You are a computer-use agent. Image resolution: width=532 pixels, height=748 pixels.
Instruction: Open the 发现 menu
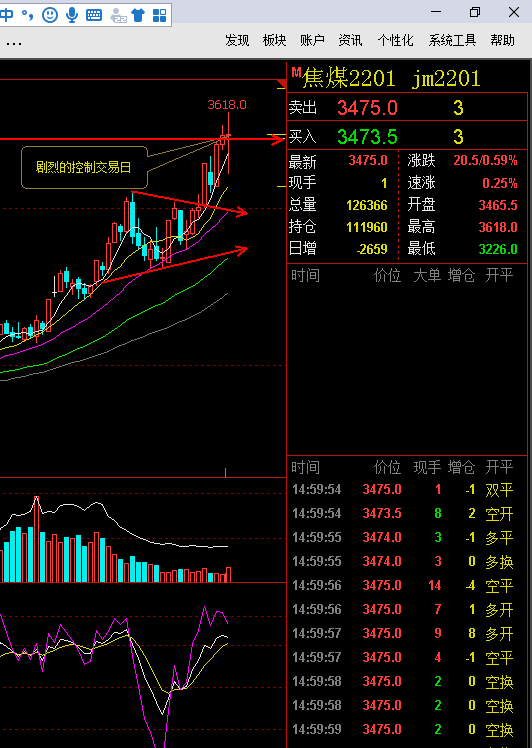point(237,41)
